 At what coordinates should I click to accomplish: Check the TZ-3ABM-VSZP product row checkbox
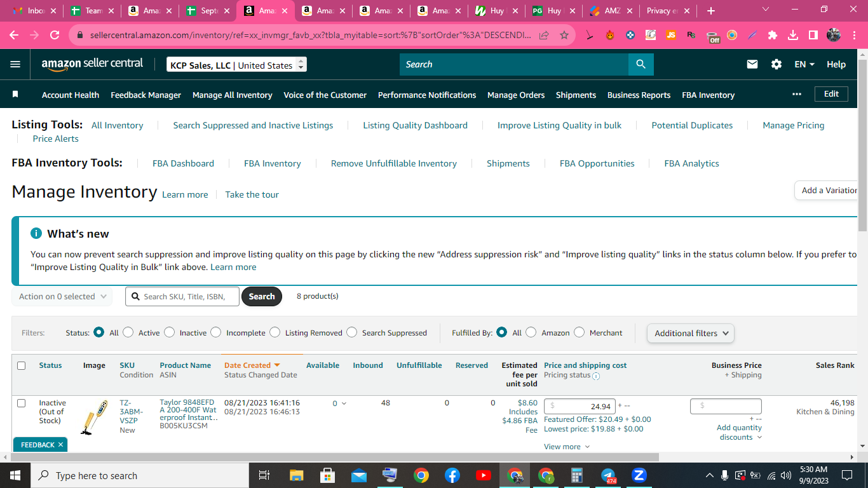[x=22, y=403]
